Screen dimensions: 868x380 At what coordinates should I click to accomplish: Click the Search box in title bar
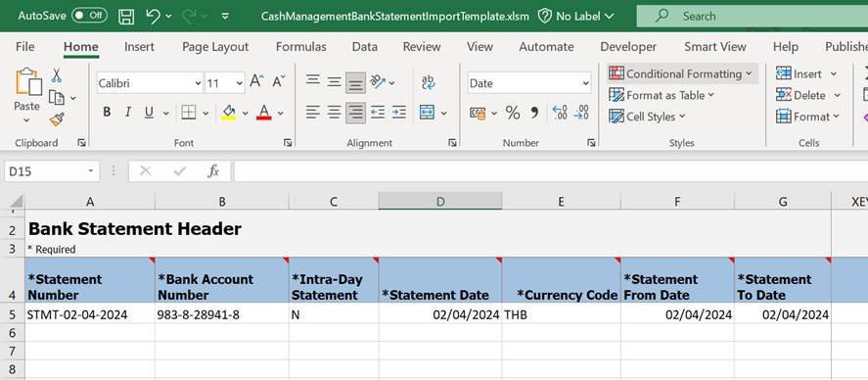tap(753, 16)
